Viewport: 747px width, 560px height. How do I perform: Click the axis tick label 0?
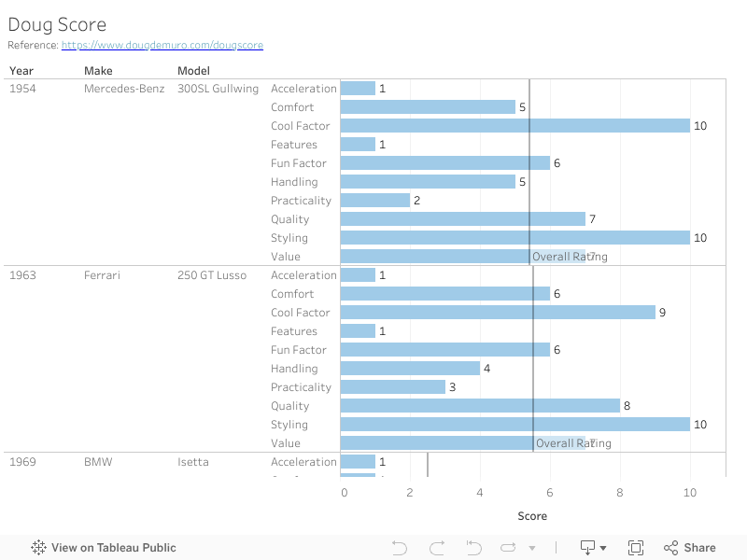click(x=344, y=493)
